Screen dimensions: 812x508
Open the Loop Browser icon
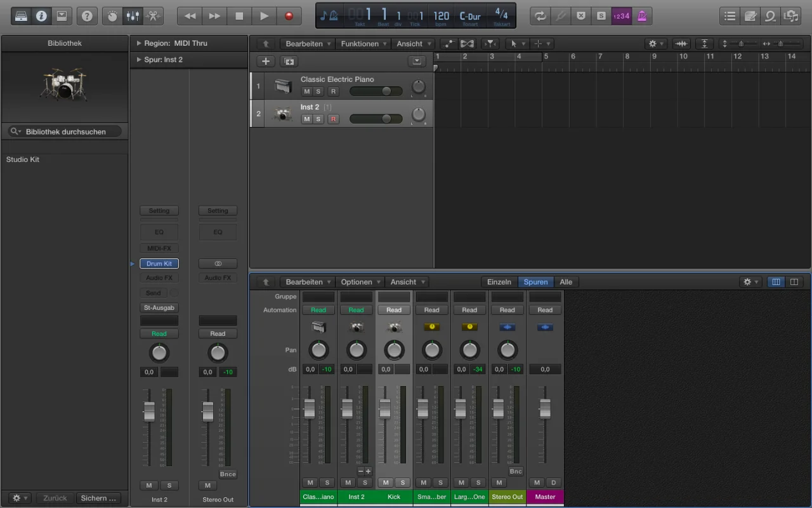[771, 16]
